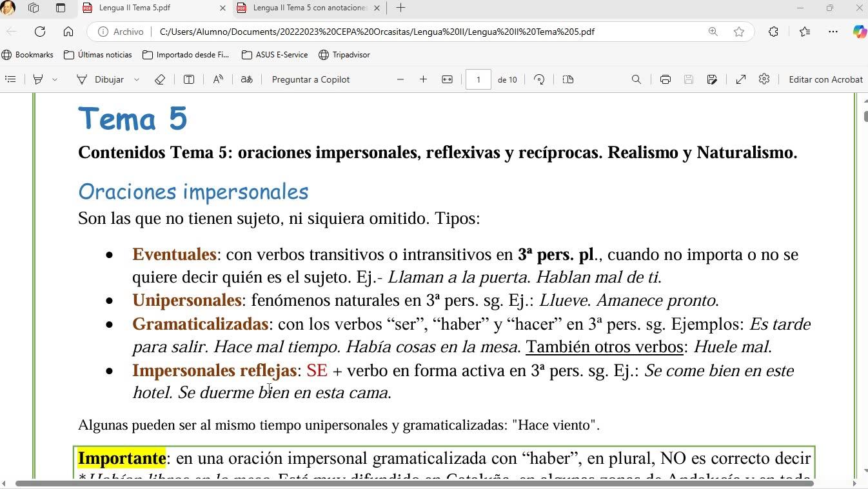Select the eraser tool
This screenshot has height=489, width=868.
[x=160, y=79]
